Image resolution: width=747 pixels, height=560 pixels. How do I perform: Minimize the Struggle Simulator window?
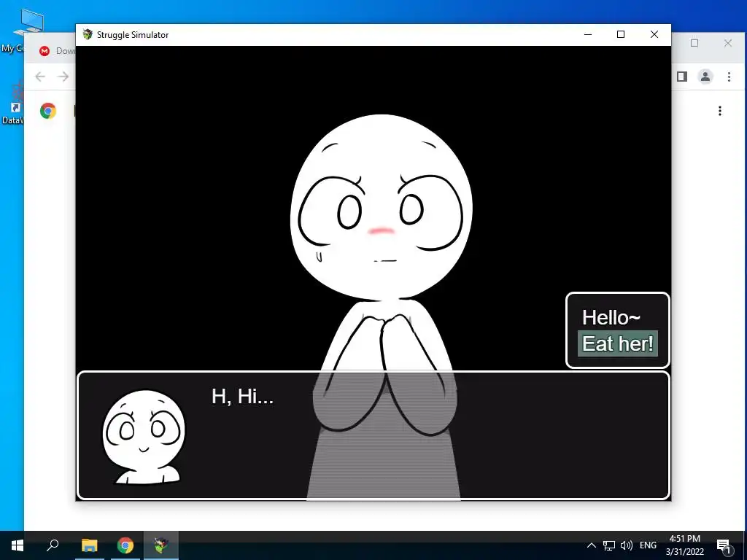[588, 34]
